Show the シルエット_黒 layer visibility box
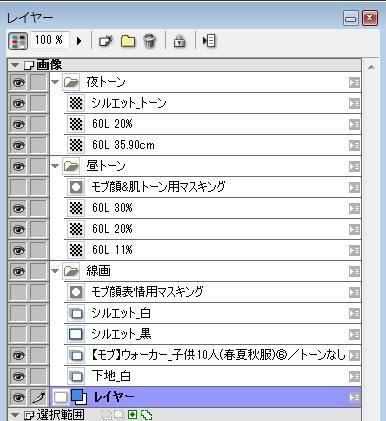 point(18,334)
